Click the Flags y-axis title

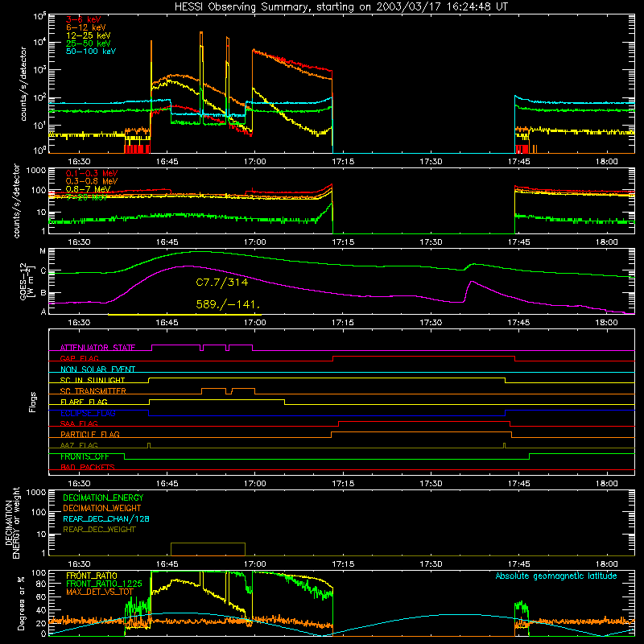tap(32, 402)
